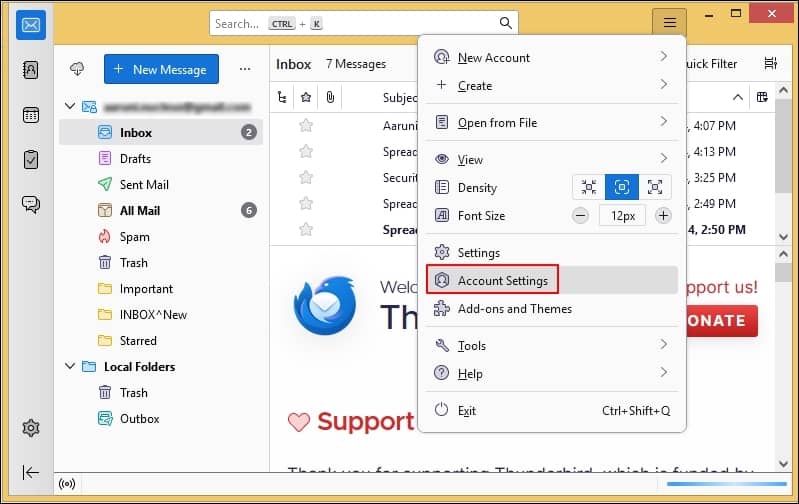Click the blue progress bar in the status bar

pyautogui.click(x=727, y=484)
